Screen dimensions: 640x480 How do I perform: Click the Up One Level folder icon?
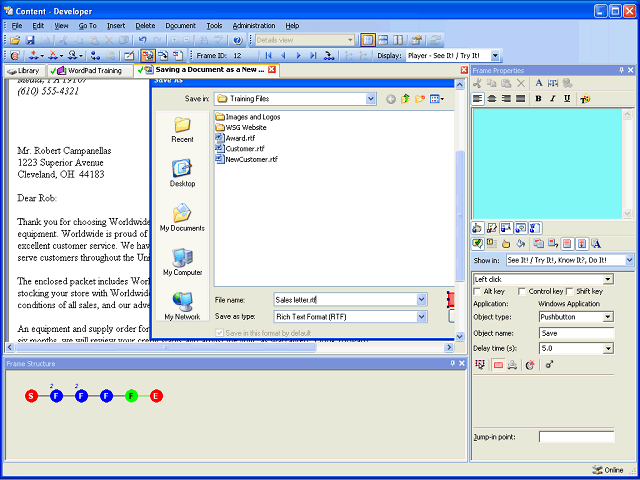click(x=405, y=99)
